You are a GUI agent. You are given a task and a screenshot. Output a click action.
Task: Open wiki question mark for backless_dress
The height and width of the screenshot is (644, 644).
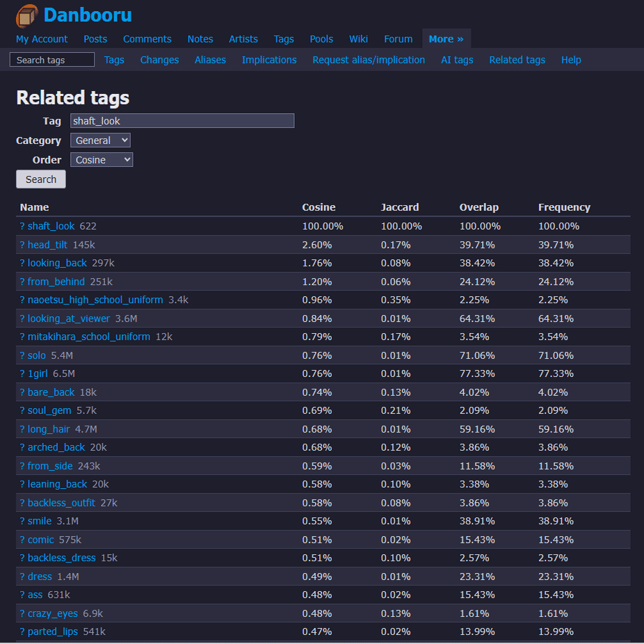click(22, 558)
